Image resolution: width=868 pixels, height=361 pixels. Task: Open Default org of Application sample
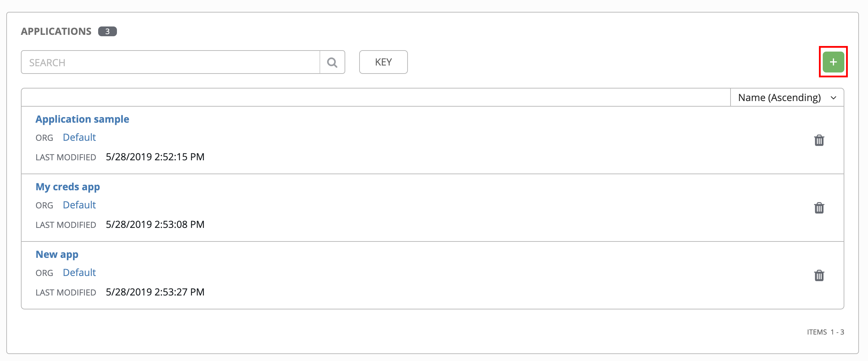click(x=79, y=137)
